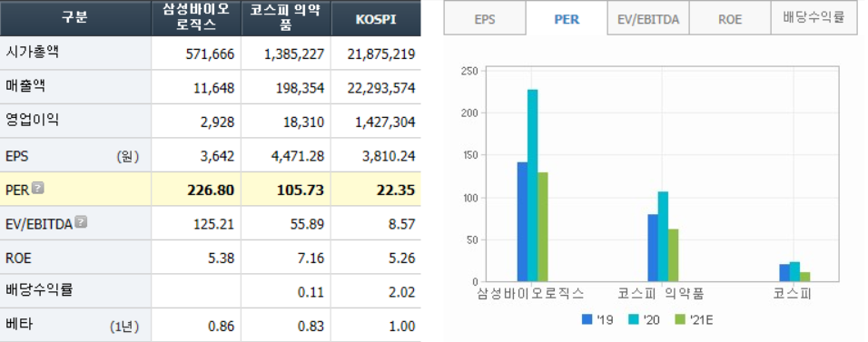Click the tallest cyan bar for 삼성바이오로직스
Viewport: 868px width, 342px height.
[x=533, y=185]
